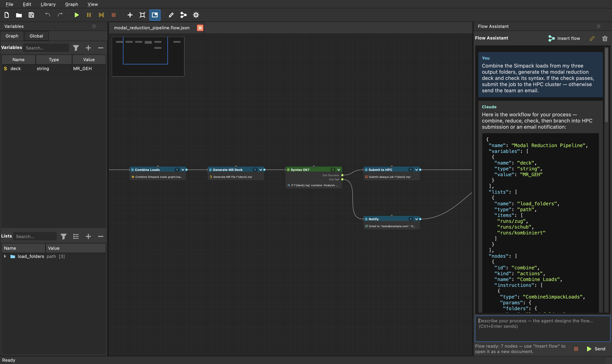Select the pencil edit tool in toolbar

tap(171, 15)
